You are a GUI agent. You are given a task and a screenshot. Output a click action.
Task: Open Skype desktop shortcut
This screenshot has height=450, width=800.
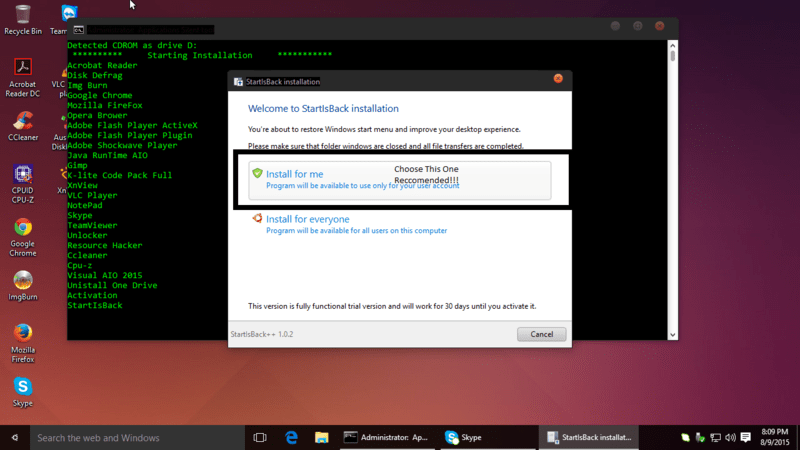coord(22,392)
